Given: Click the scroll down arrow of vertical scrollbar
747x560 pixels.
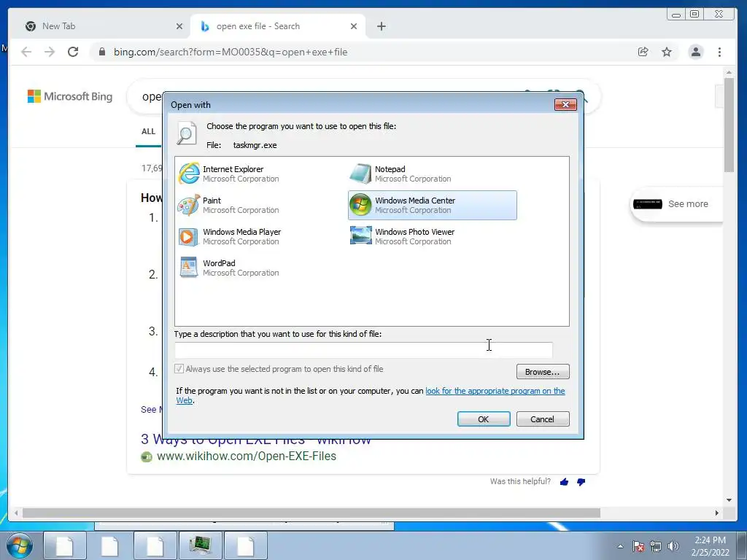Looking at the screenshot, I should (x=729, y=500).
